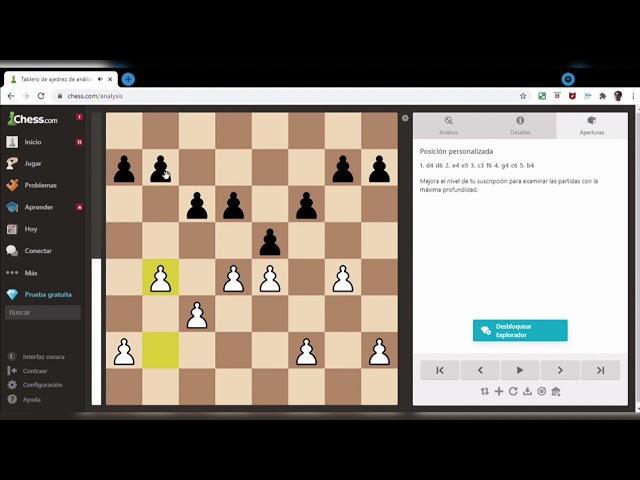Click Prueba gratuita link
640x480 pixels.
pos(48,295)
